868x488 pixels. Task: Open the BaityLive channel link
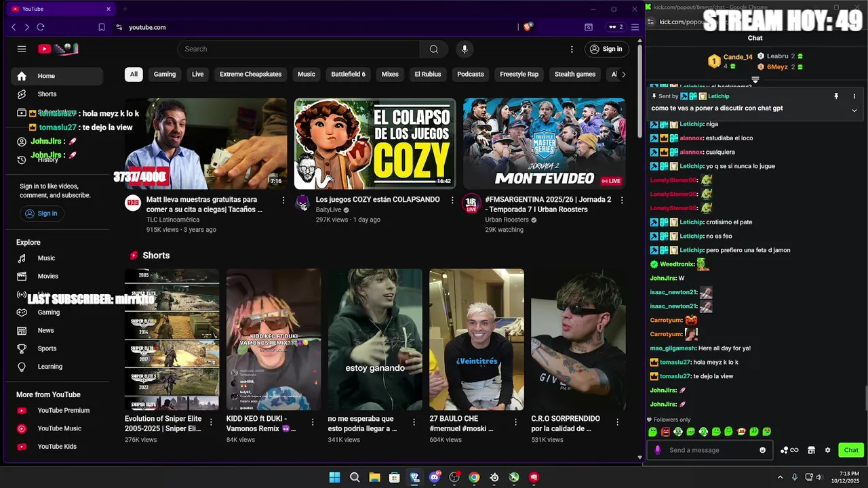point(328,210)
